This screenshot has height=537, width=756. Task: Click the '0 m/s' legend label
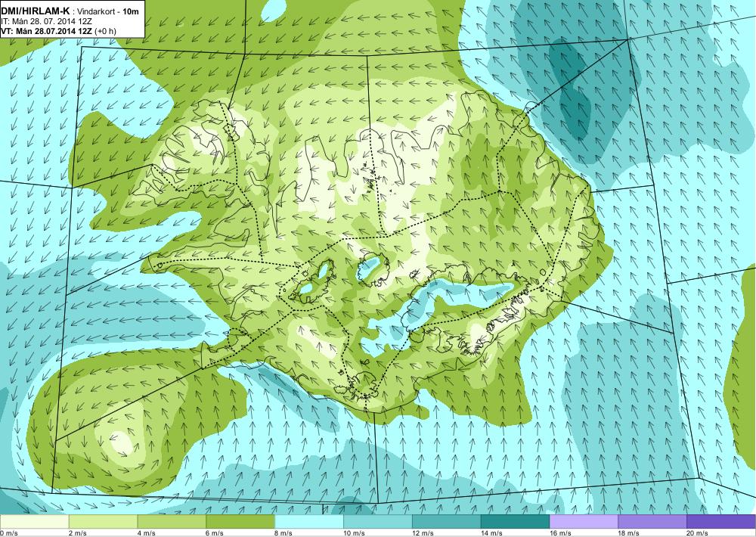(9, 533)
